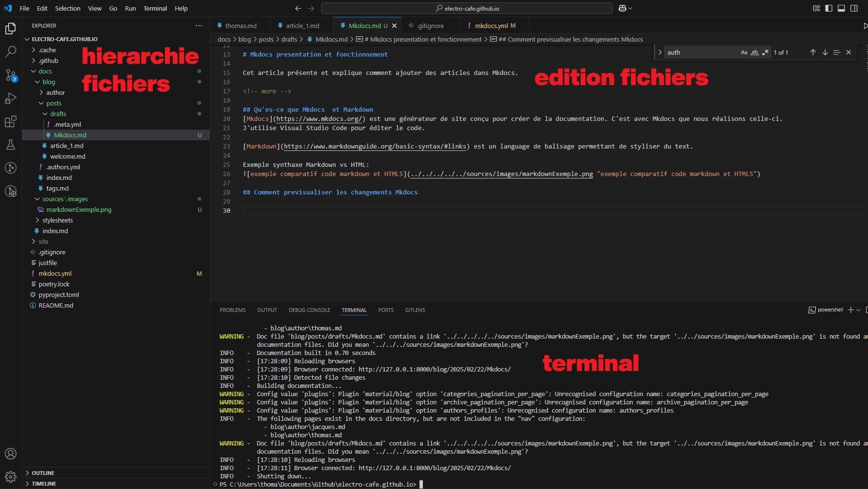
Task: Add a new terminal with plus
Action: pyautogui.click(x=851, y=310)
